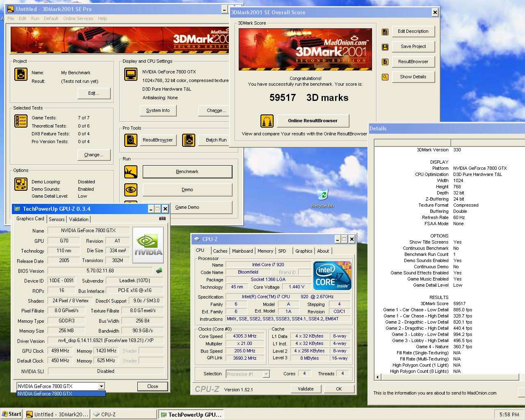Click left scroll arrow in Details window

click(x=377, y=378)
